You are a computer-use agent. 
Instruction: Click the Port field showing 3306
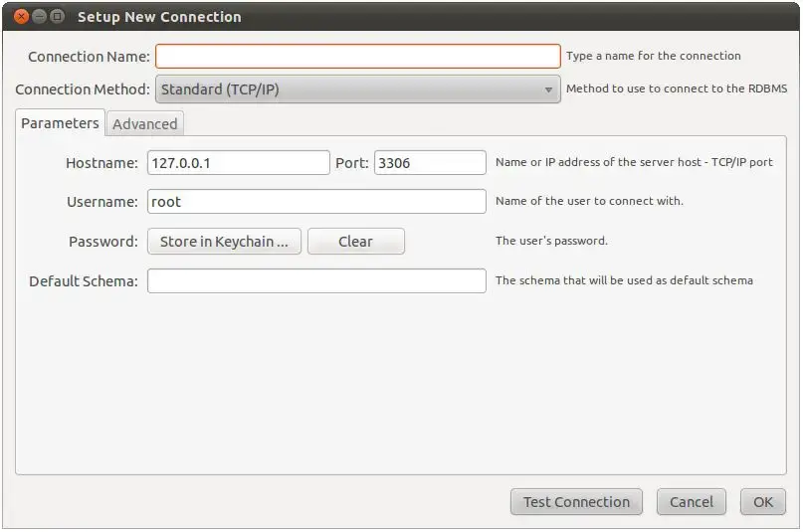[x=429, y=162]
